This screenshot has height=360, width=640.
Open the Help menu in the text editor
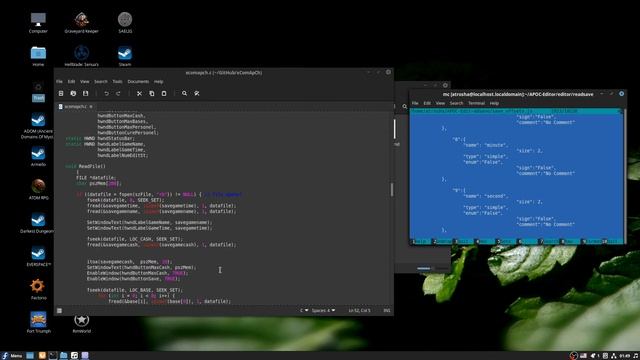click(x=158, y=82)
